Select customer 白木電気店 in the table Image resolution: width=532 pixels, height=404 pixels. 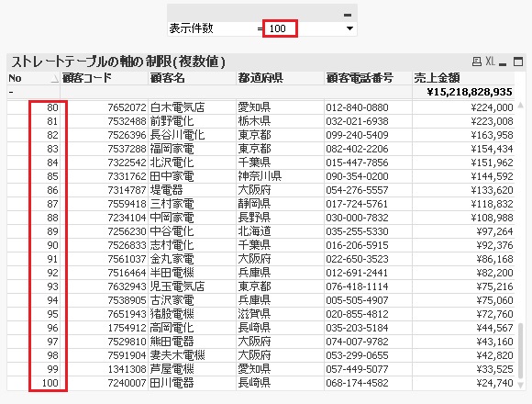click(177, 107)
